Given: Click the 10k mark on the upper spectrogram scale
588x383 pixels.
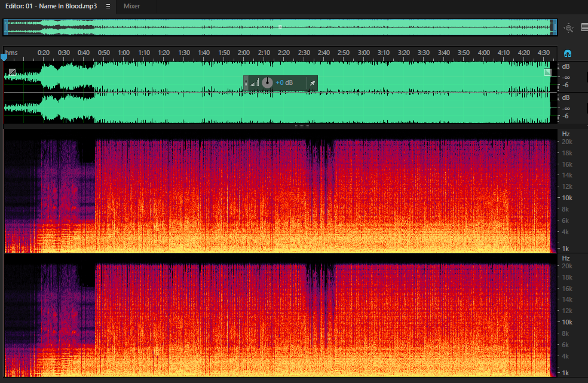Looking at the screenshot, I should pos(567,198).
